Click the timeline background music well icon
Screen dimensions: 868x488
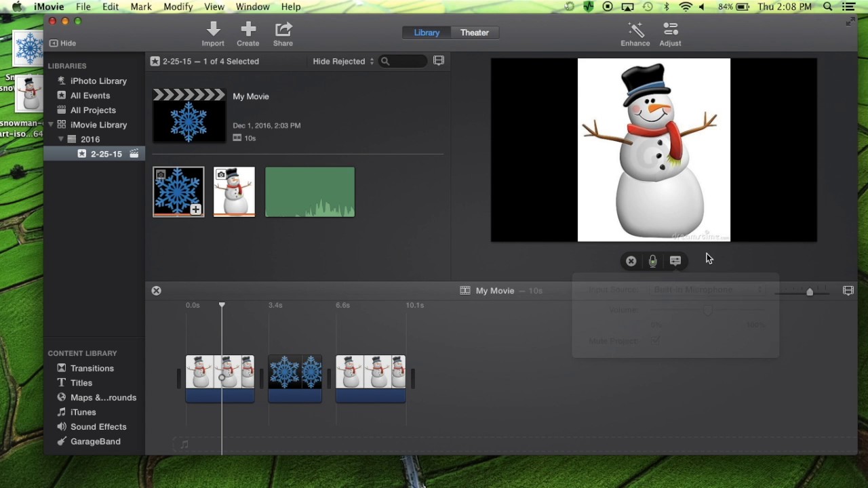184,445
